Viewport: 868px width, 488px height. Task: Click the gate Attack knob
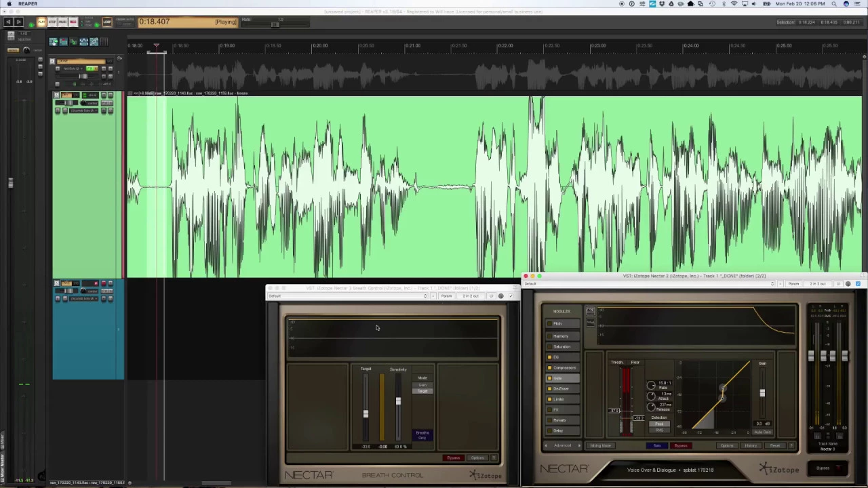[x=651, y=396]
